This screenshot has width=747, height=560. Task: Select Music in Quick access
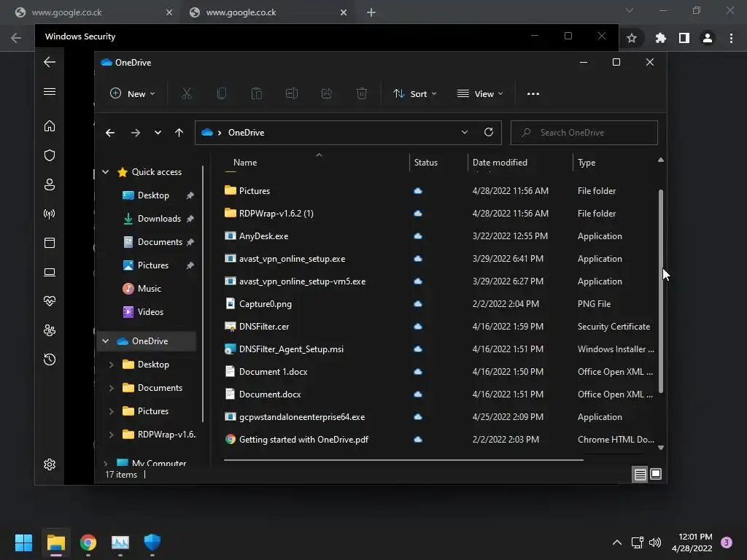(149, 289)
